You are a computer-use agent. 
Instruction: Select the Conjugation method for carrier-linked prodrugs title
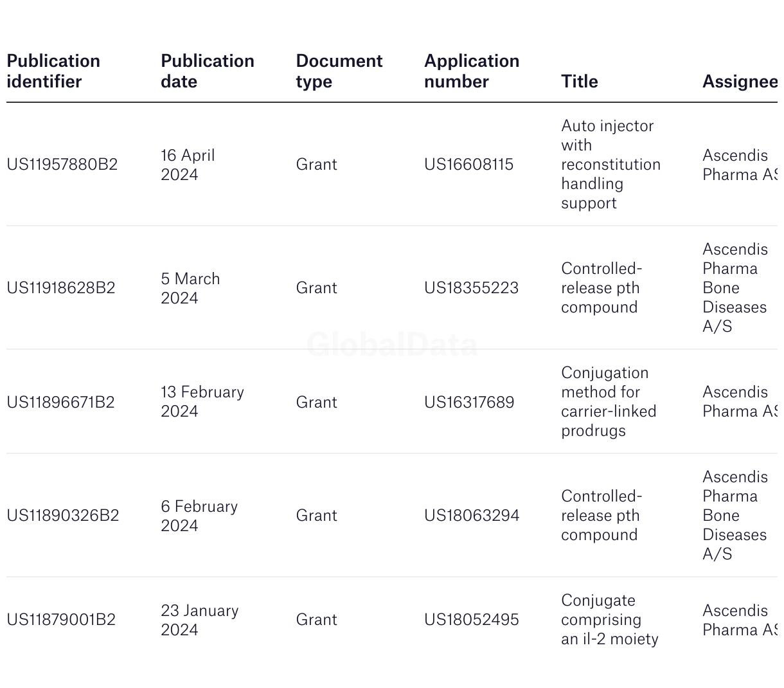coord(609,402)
